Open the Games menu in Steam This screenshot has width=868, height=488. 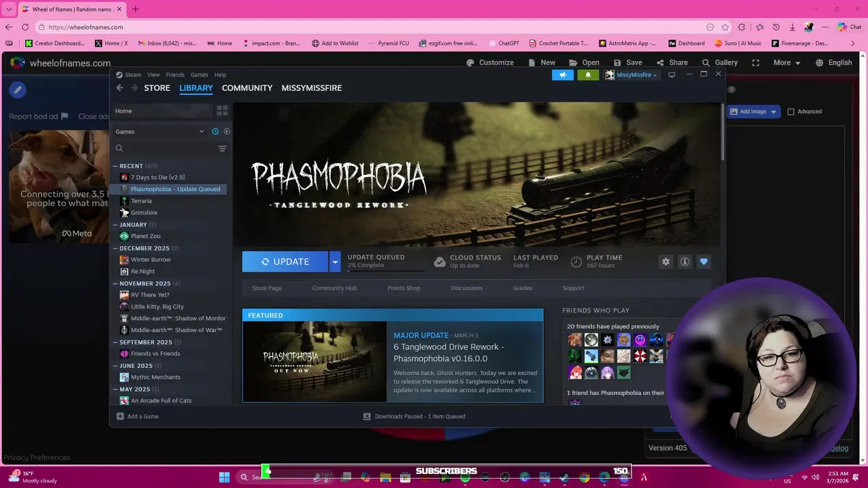(199, 75)
